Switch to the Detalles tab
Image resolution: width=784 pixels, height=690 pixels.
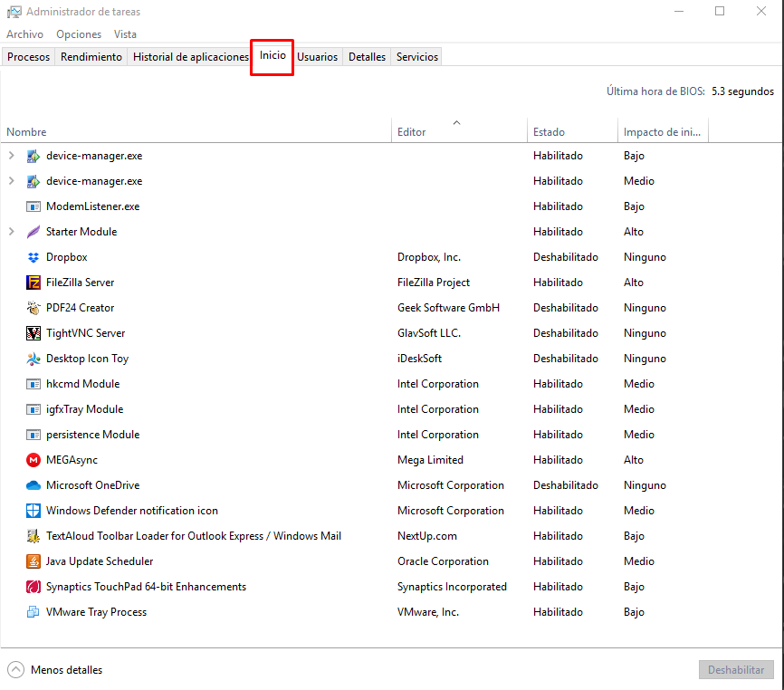pyautogui.click(x=367, y=57)
